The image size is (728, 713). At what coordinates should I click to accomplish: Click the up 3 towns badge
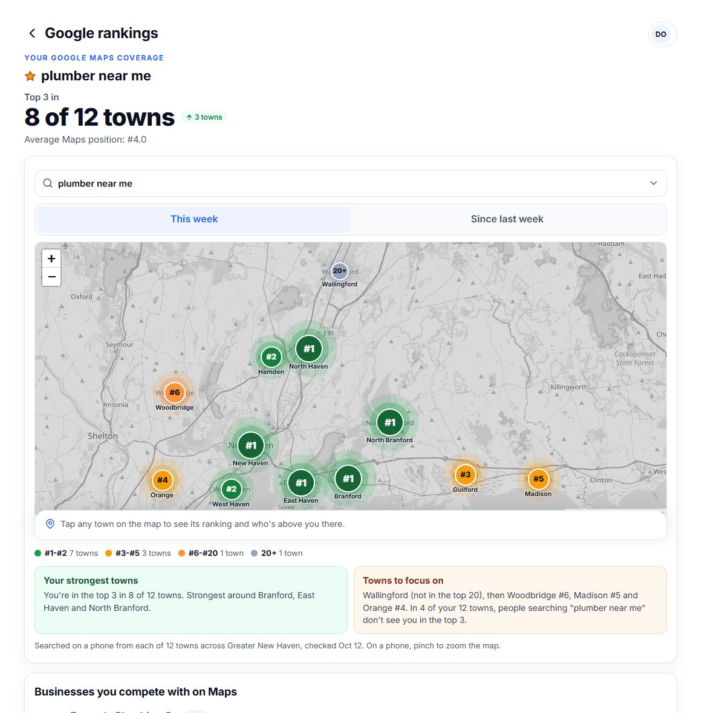204,117
